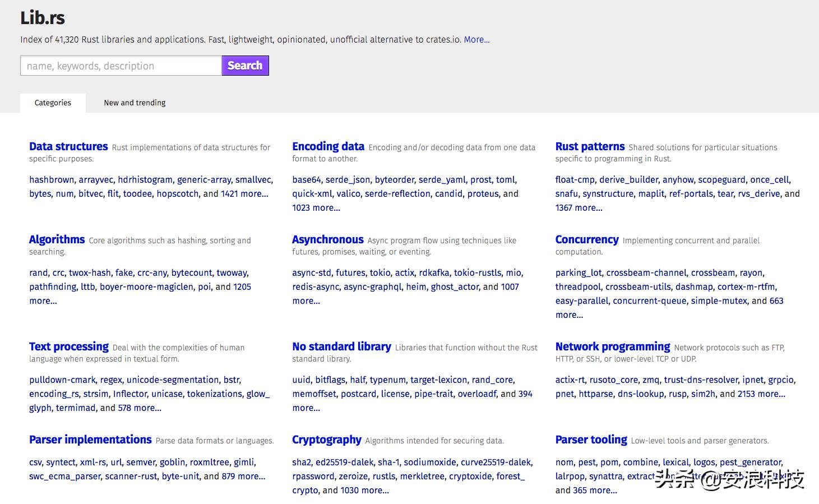Switch to the New and trending tab

point(135,103)
